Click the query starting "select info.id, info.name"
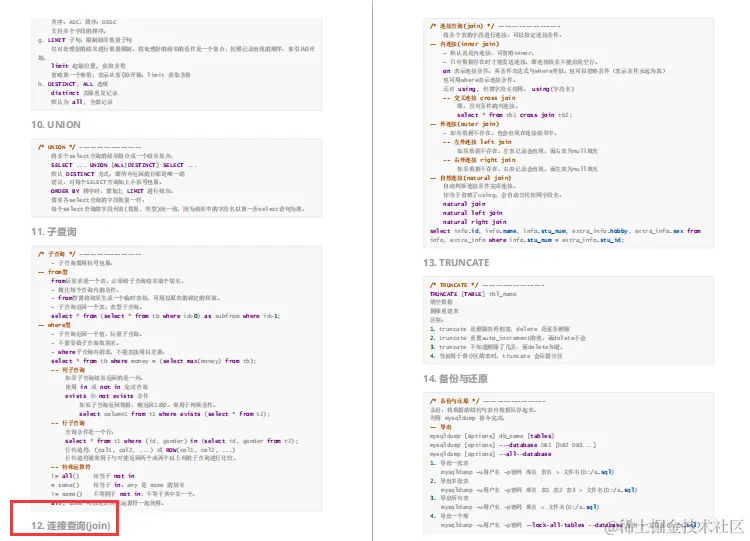The image size is (750, 541). pos(565,235)
